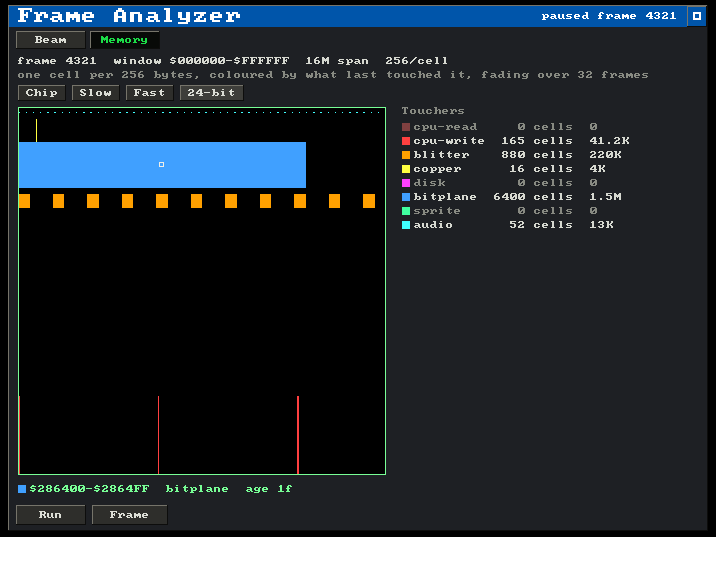Click the 41.2K cpu-write size value
The height and width of the screenshot is (581, 716).
[609, 141]
